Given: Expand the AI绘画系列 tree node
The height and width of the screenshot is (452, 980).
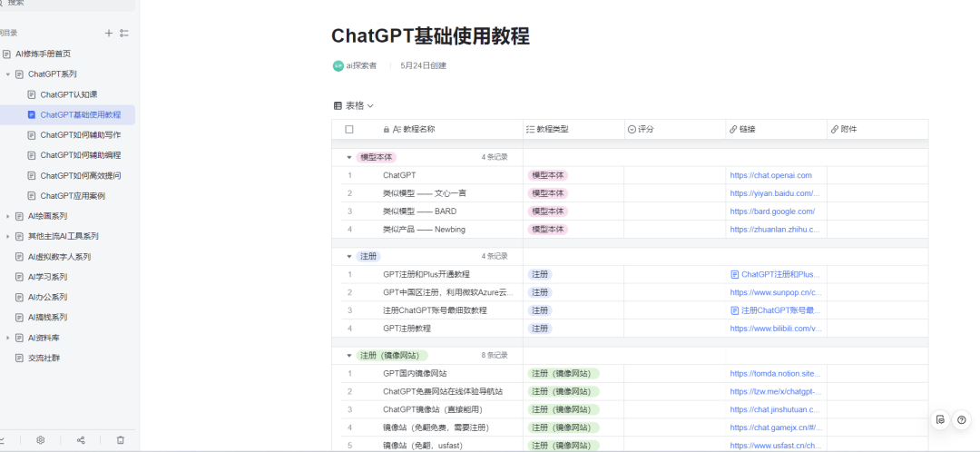Looking at the screenshot, I should 7,216.
